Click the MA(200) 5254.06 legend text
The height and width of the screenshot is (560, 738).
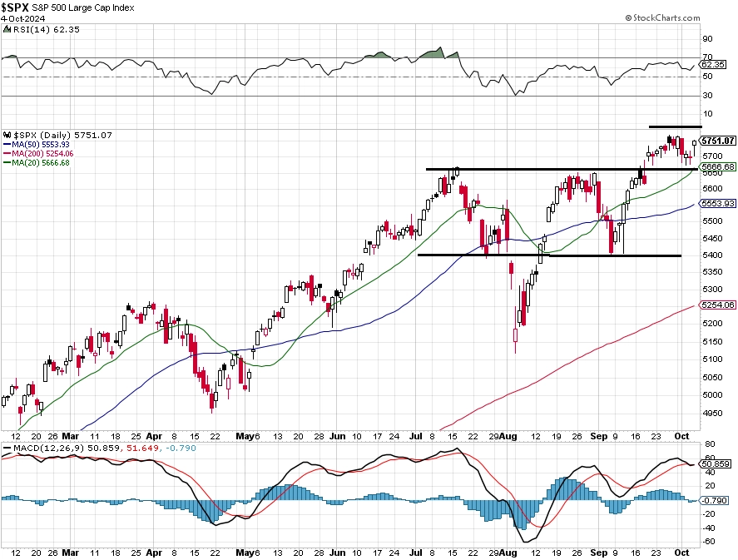pyautogui.click(x=42, y=154)
